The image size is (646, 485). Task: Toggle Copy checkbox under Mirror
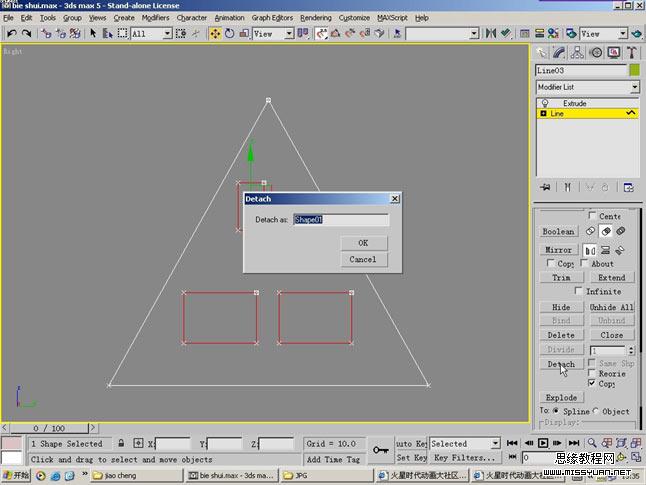(x=550, y=262)
